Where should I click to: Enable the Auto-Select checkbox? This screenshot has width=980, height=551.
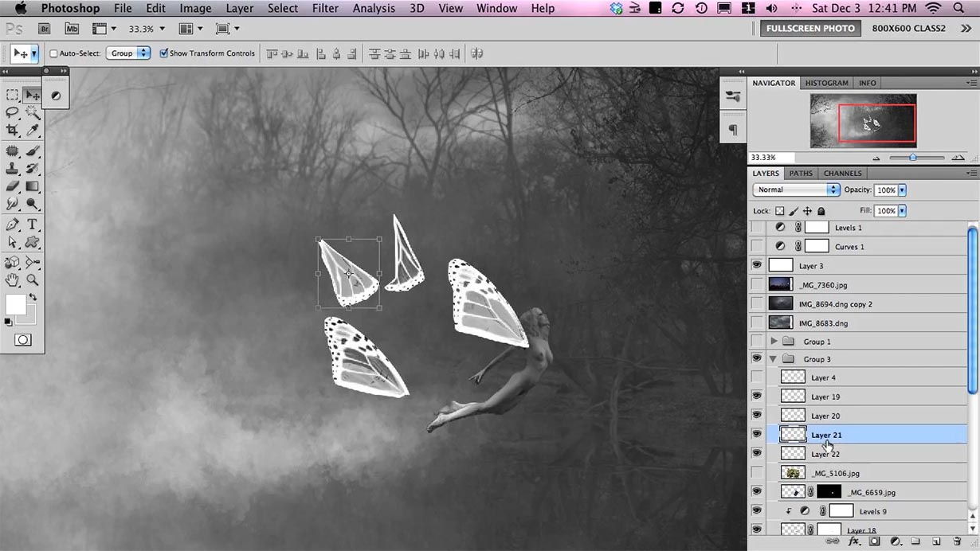(54, 53)
